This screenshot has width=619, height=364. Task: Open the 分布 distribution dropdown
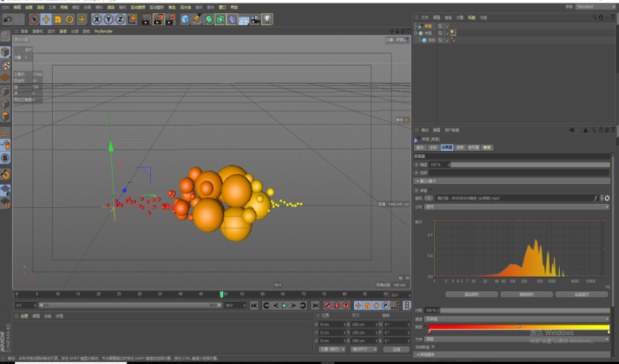coord(516,207)
